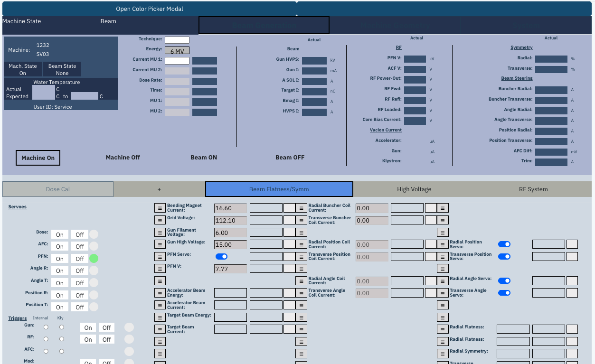Toggle the Transverse Position Servo switch
This screenshot has width=595, height=364.
[x=504, y=256]
